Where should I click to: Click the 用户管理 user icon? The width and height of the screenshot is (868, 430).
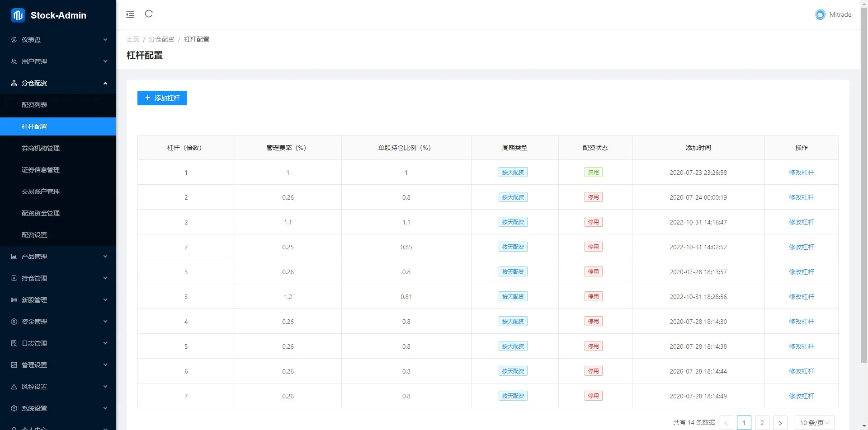click(14, 61)
